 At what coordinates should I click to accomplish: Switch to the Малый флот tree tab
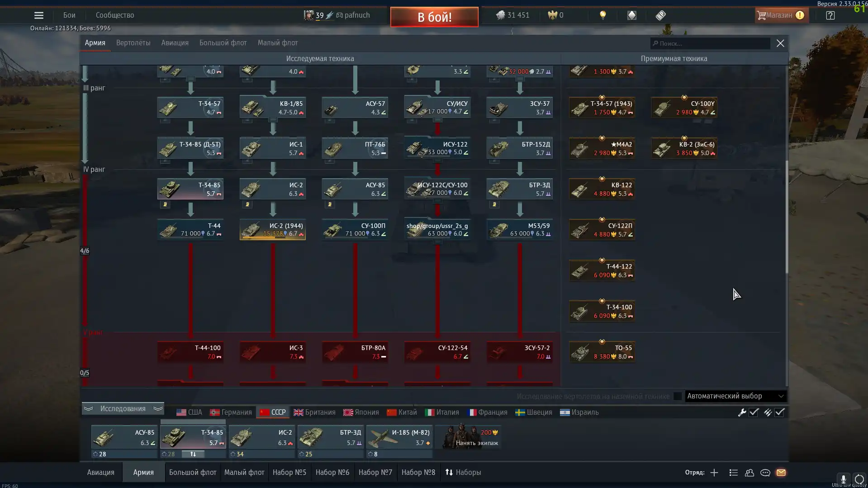tap(278, 43)
